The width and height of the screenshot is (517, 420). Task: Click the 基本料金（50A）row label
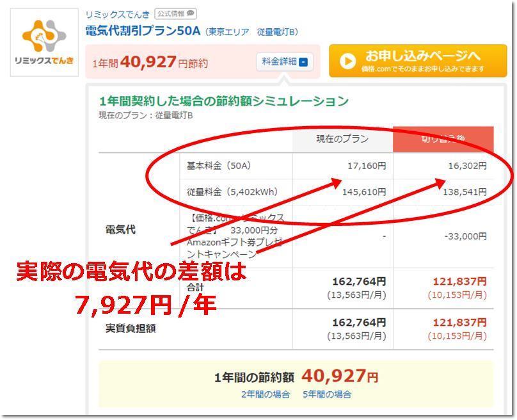(x=219, y=166)
